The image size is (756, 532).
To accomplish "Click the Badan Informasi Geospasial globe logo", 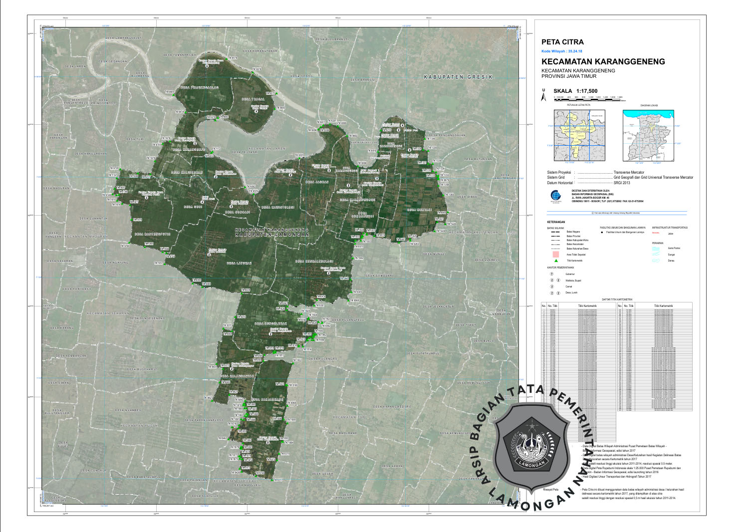I will pos(555,196).
